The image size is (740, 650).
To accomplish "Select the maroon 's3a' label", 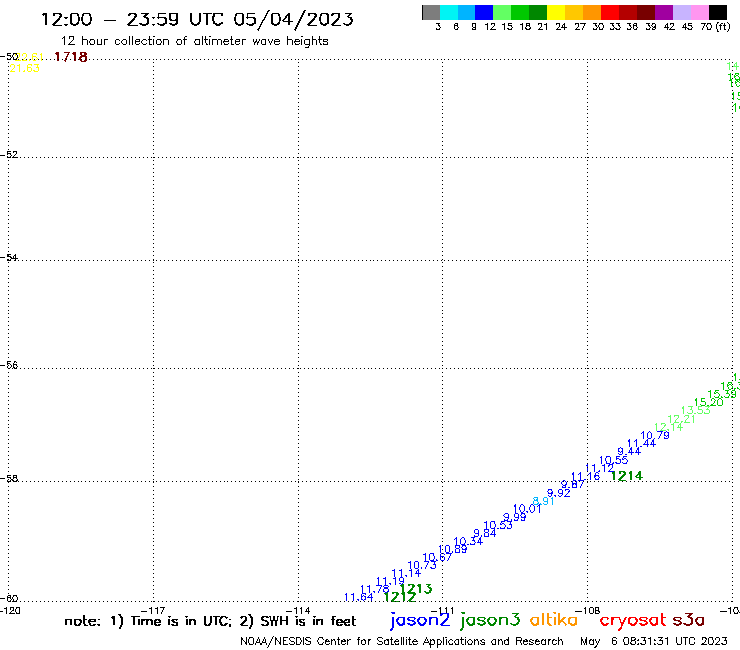I will click(x=688, y=620).
